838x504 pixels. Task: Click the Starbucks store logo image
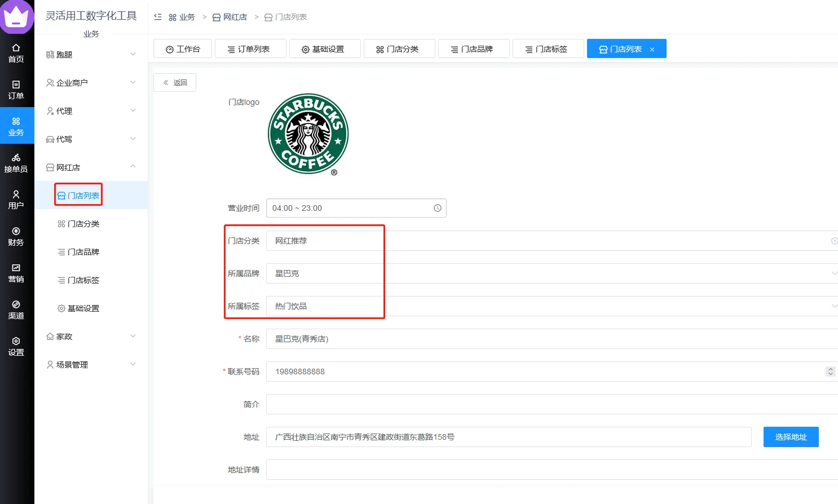[x=308, y=134]
